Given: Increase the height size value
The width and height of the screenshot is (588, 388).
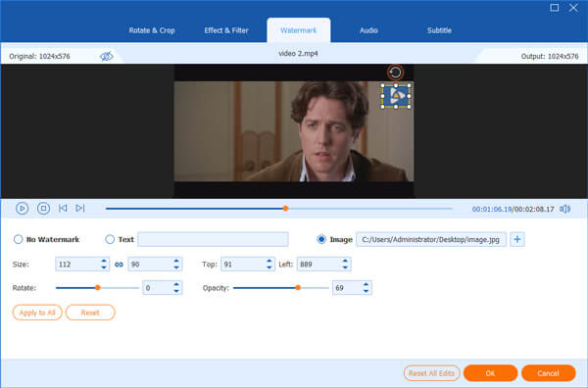Looking at the screenshot, I should pyautogui.click(x=176, y=261).
